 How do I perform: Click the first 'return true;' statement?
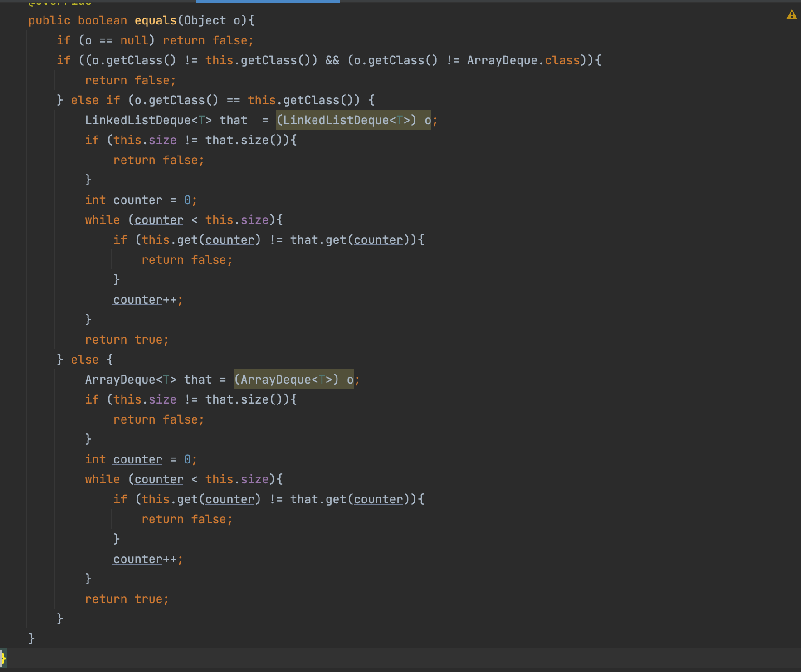[127, 340]
